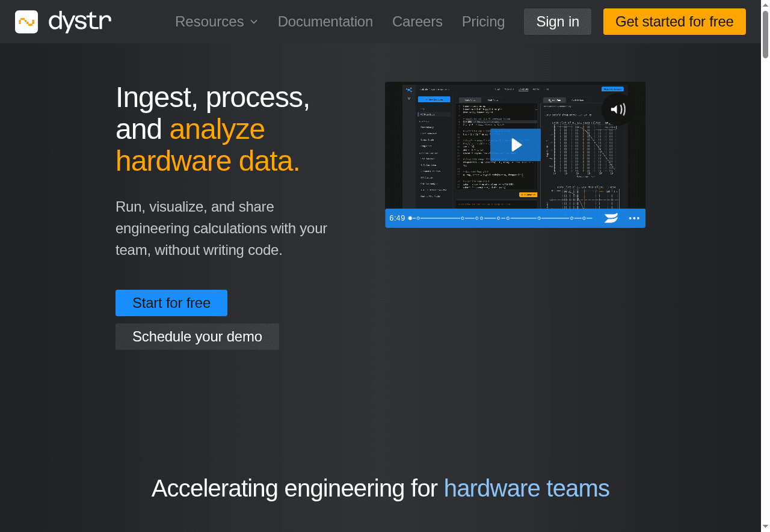The height and width of the screenshot is (532, 770).
Task: Jump to the first chapter marker on the timeline
Action: [418, 218]
